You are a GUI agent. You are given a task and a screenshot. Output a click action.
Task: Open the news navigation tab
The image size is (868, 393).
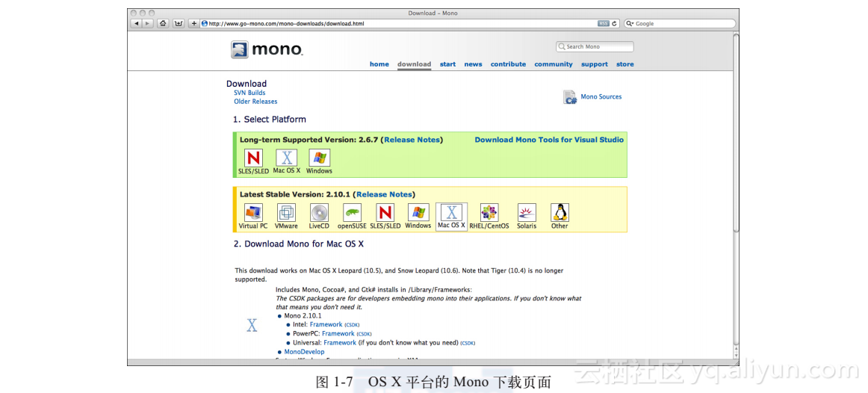tap(474, 64)
